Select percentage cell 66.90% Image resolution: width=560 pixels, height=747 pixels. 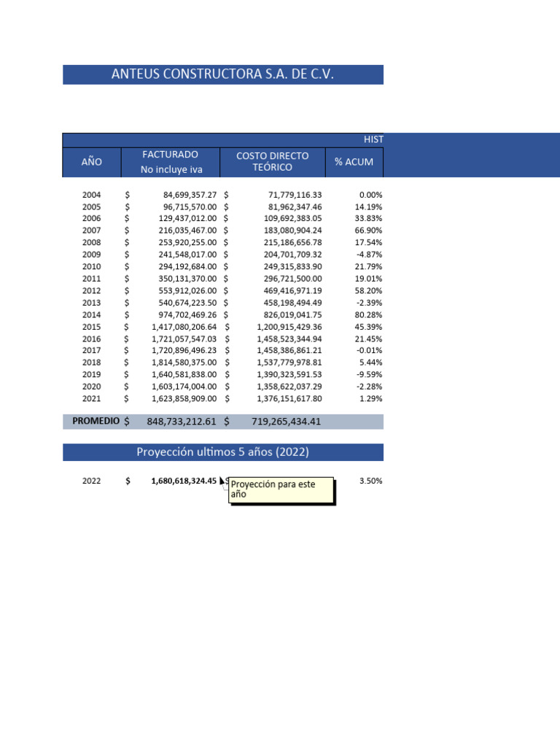368,230
